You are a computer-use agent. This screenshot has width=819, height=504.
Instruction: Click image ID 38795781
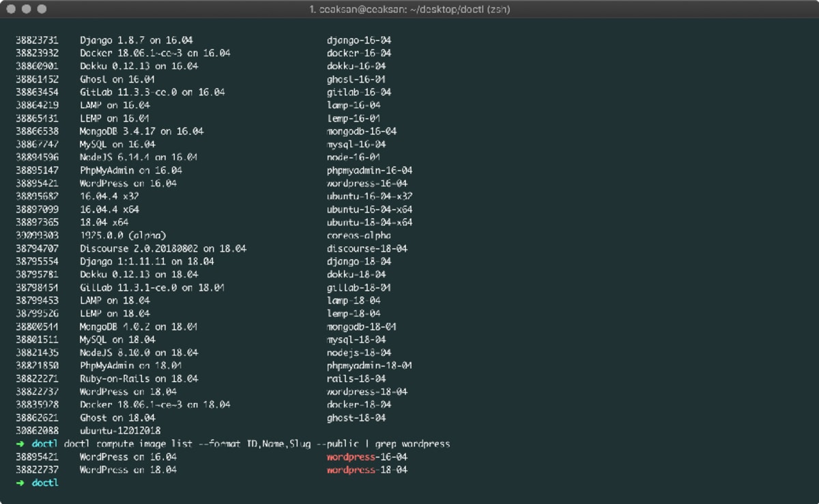tap(37, 275)
